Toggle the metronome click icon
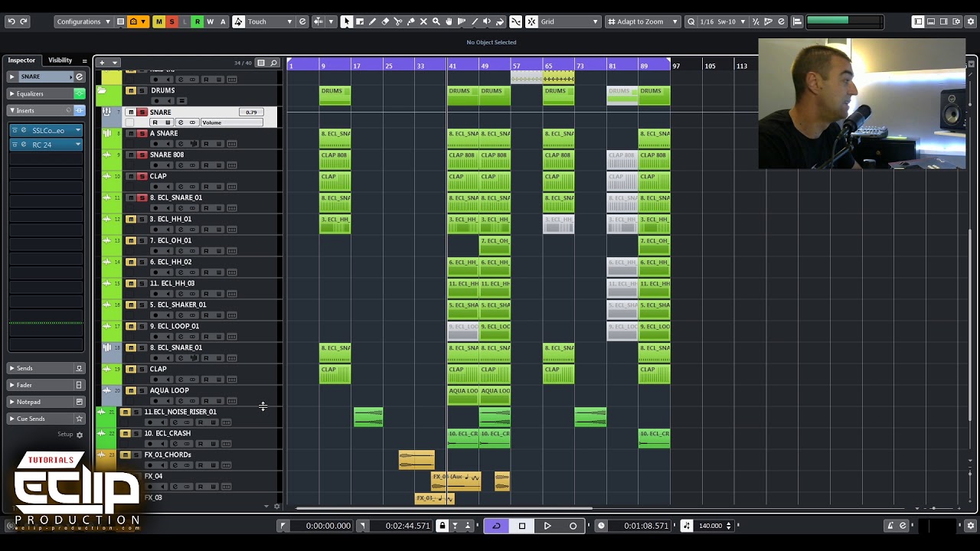This screenshot has width=980, height=551. [x=890, y=526]
